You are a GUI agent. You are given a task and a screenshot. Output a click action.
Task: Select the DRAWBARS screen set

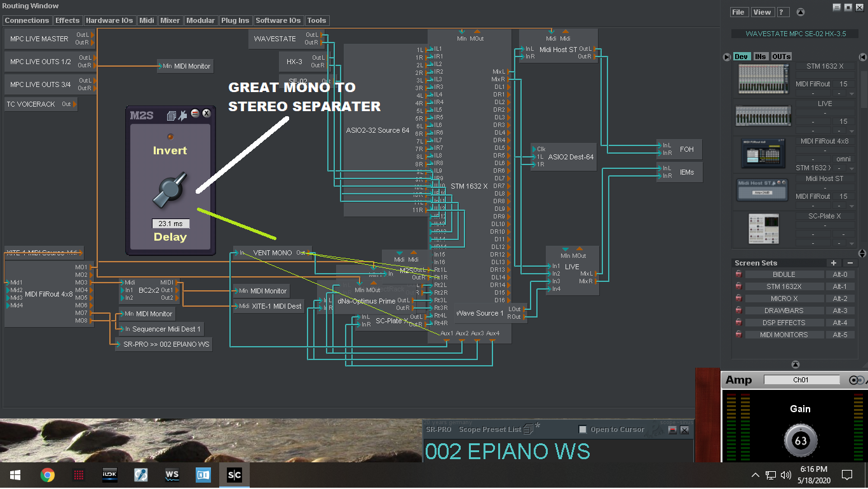(x=783, y=311)
